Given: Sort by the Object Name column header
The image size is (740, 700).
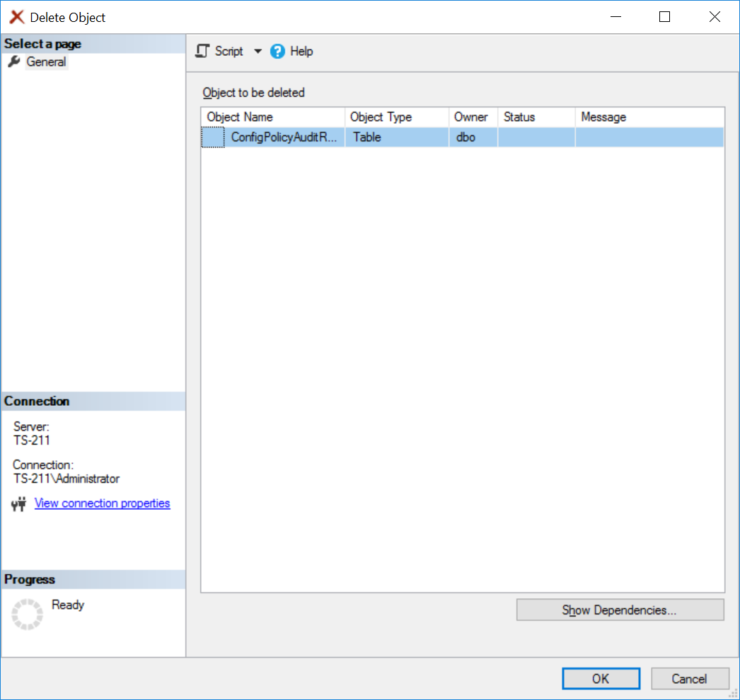Looking at the screenshot, I should point(272,117).
